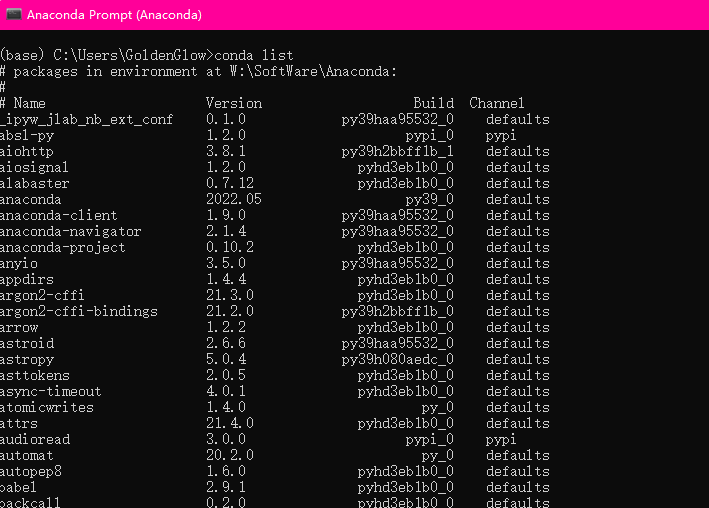The image size is (709, 508).
Task: Click the 'pypi' channel for audioread
Action: (501, 439)
